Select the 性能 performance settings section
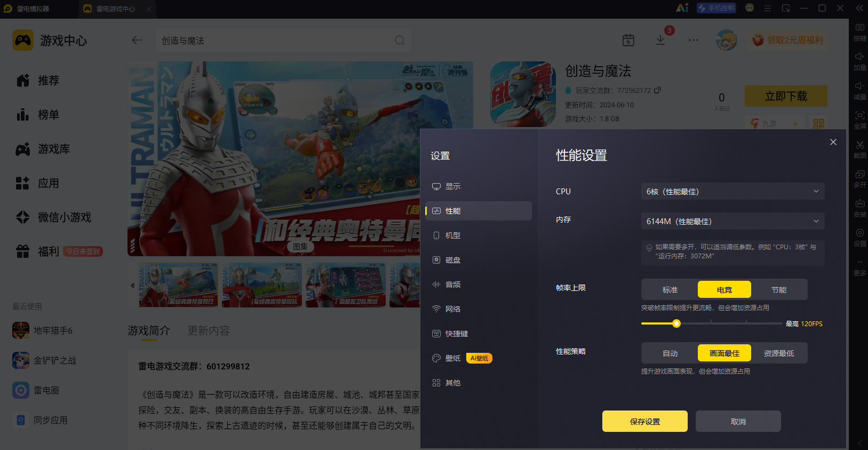 [x=479, y=211]
